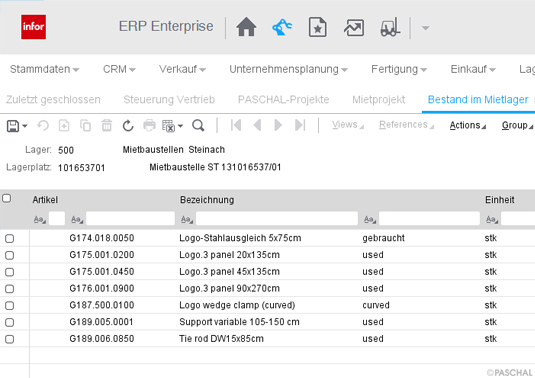Switch to PASCHAL-Projekte tab
This screenshot has height=378, width=535.
click(x=283, y=100)
